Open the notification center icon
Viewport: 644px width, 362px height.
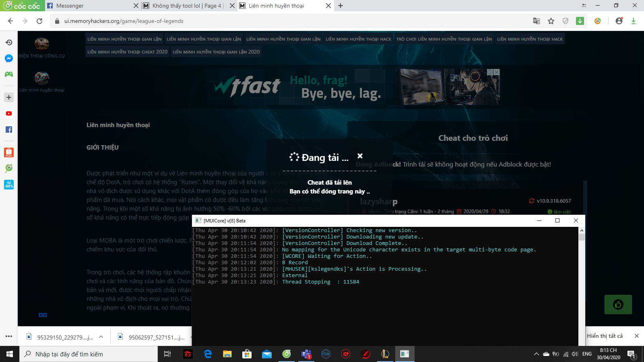click(631, 354)
